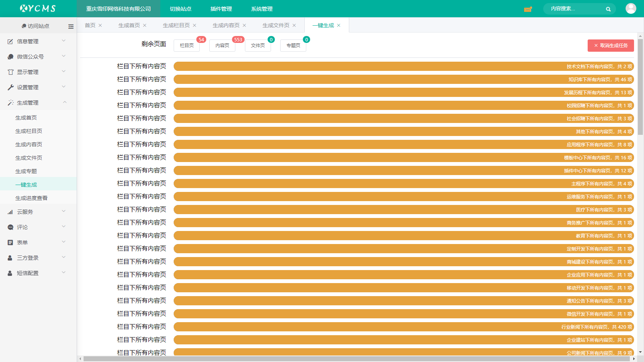Expand the 云服务 menu chevron
The width and height of the screenshot is (644, 362).
click(64, 211)
